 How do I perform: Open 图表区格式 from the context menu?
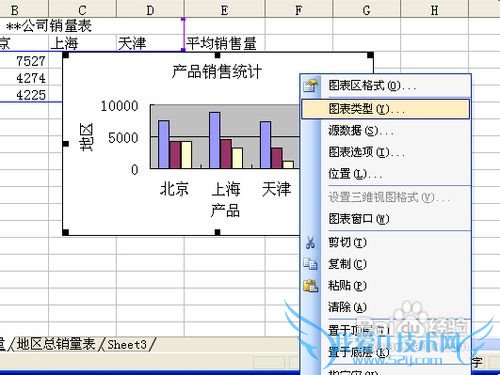click(x=386, y=86)
